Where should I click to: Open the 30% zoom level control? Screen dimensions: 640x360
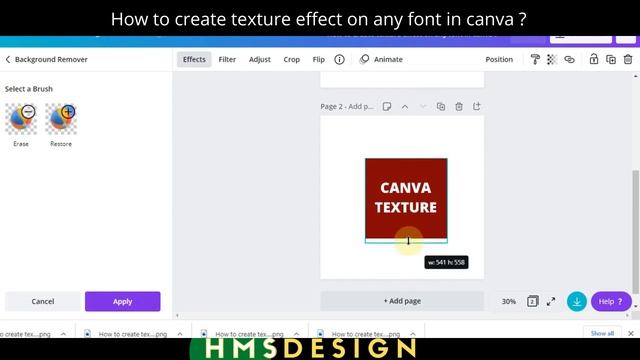click(509, 301)
